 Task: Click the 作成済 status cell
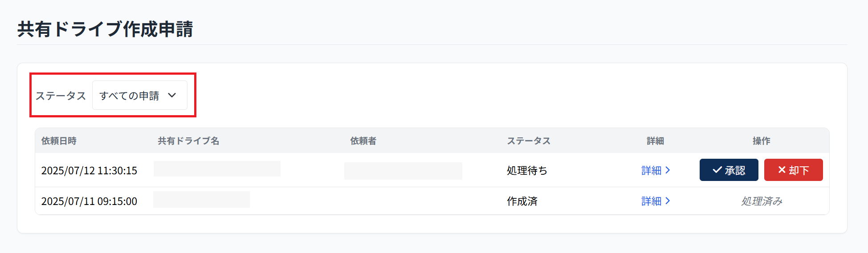522,201
